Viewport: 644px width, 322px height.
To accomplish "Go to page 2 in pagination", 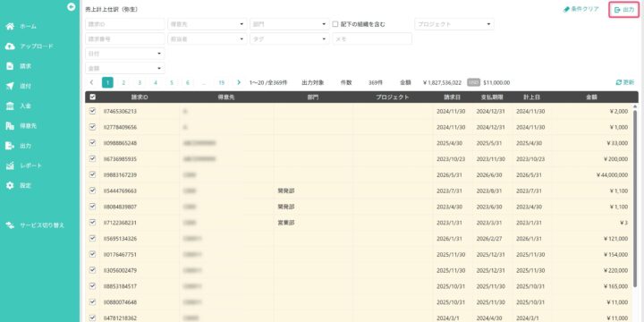I will (123, 82).
